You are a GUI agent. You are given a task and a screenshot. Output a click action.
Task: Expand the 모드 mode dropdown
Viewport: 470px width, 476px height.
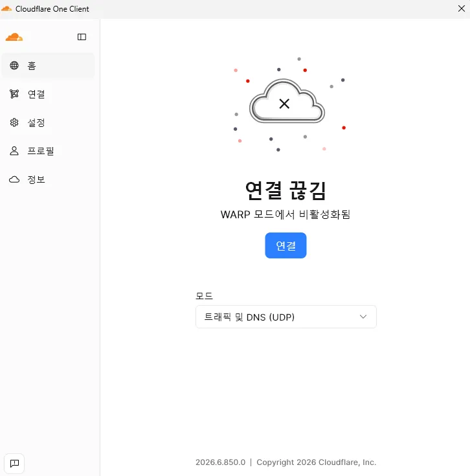pos(286,317)
